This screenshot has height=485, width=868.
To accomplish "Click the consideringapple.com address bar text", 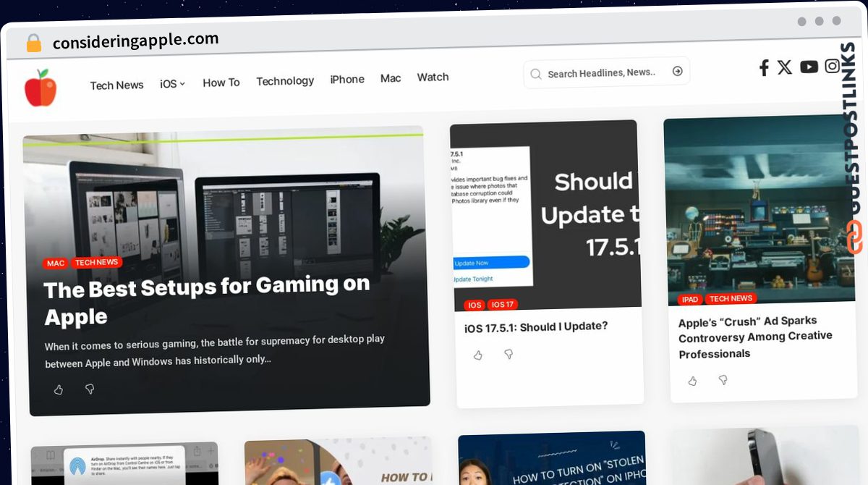I will pyautogui.click(x=135, y=41).
